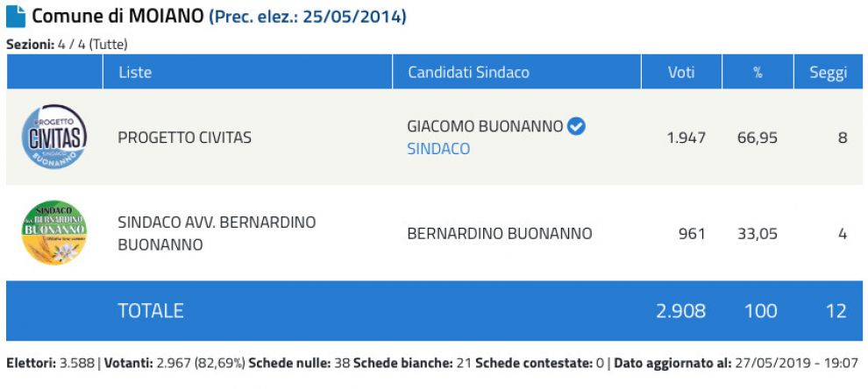Viewport: 868px width, 389px height.
Task: Click the SINDACO link under Giacomo Buonanno
Action: (438, 149)
